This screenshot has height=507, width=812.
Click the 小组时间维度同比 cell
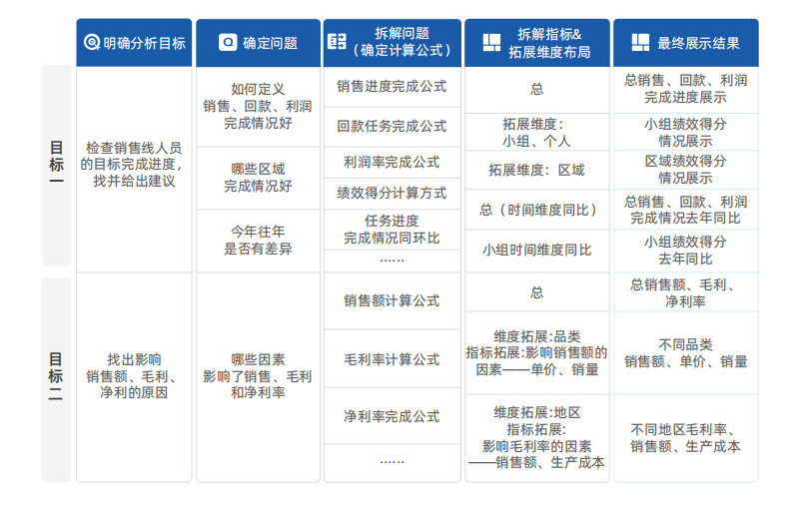tap(537, 251)
